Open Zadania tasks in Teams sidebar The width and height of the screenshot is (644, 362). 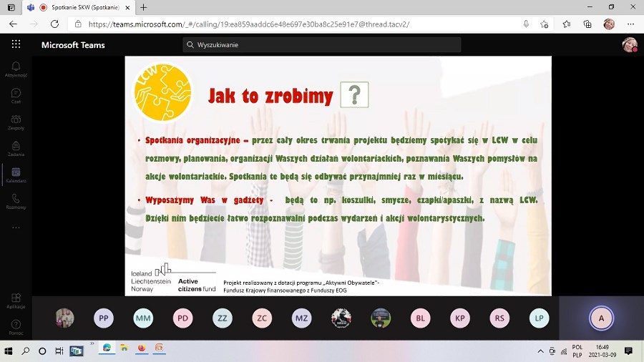point(16,148)
